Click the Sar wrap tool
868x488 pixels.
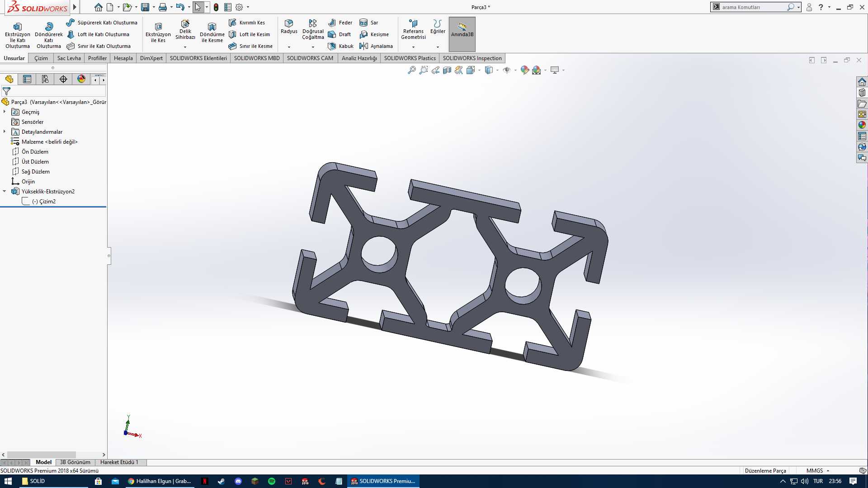tap(369, 23)
